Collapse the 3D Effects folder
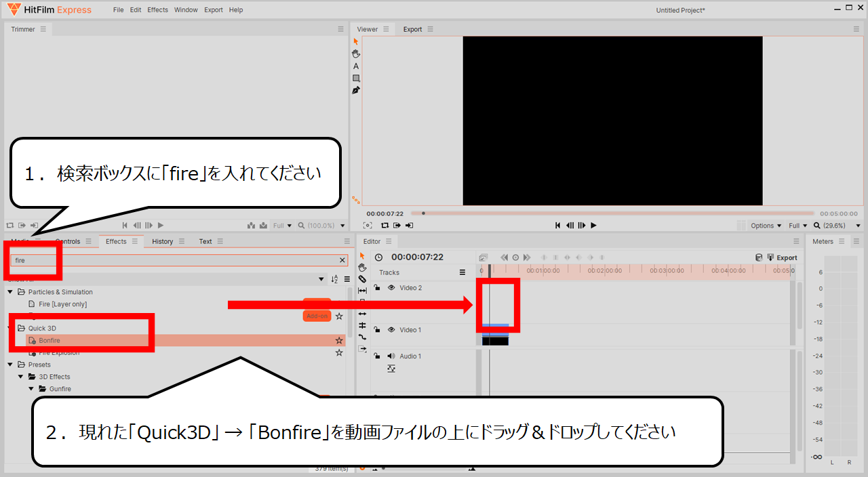The image size is (868, 477). [x=21, y=377]
